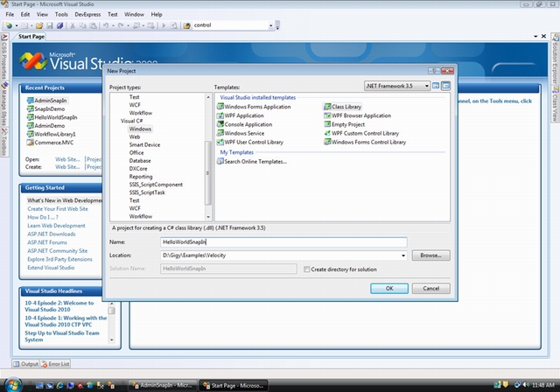Viewport: 560px width, 392px height.
Task: Click ASP.NET Downloads link
Action: pyautogui.click(x=52, y=234)
